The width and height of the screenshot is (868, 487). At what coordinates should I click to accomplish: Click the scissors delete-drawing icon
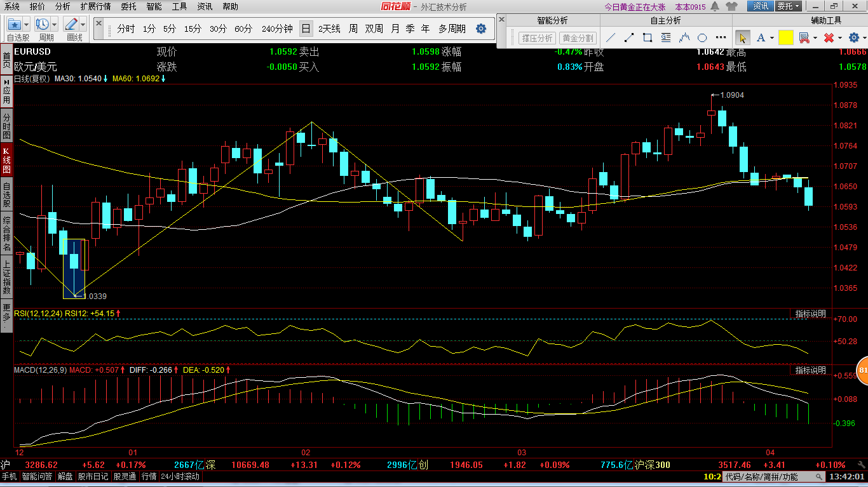click(803, 37)
